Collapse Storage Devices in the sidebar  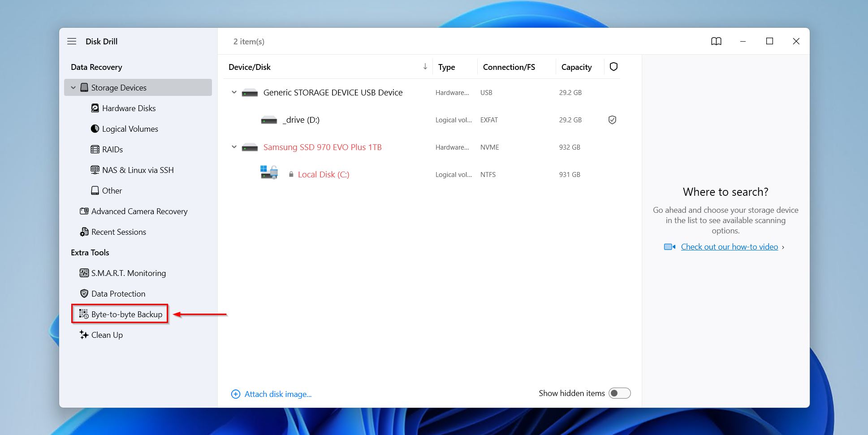(73, 87)
